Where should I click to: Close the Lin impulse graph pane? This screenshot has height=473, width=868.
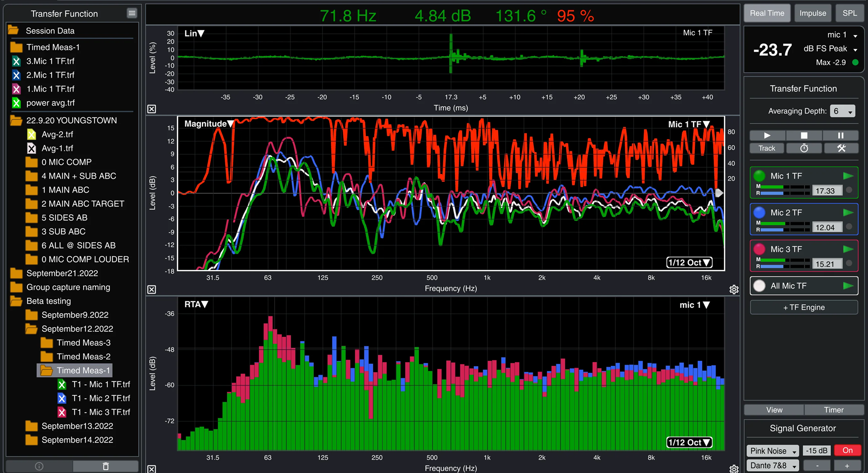pyautogui.click(x=152, y=109)
